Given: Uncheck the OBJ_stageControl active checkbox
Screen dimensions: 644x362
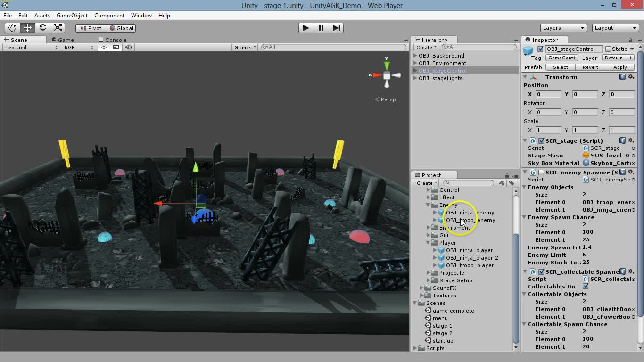Looking at the screenshot, I should [x=539, y=49].
